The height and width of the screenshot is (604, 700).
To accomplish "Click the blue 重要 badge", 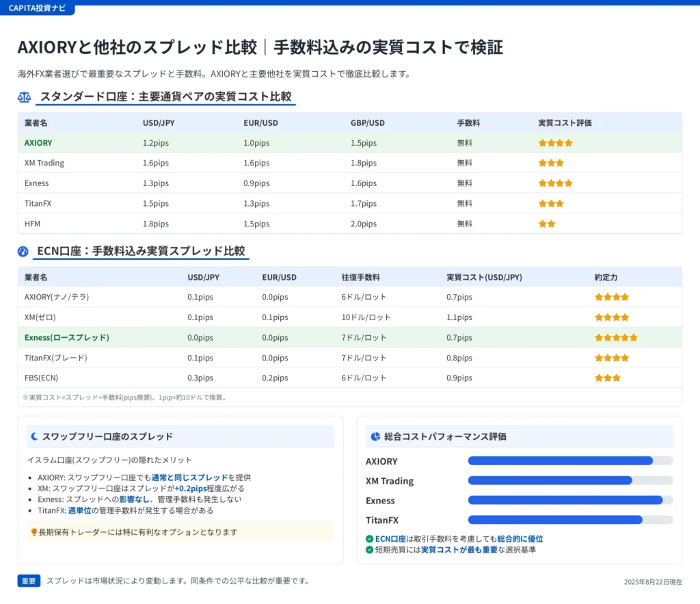I will 29,581.
